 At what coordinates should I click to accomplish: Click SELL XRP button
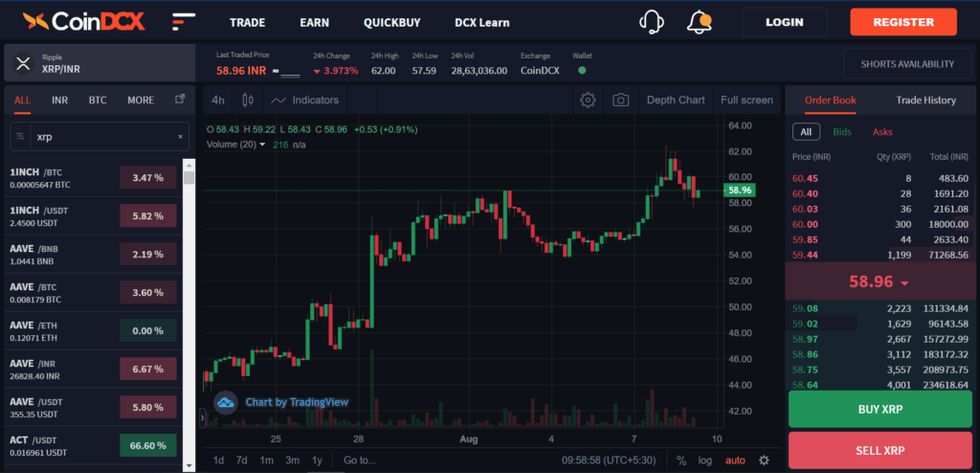pyautogui.click(x=880, y=450)
